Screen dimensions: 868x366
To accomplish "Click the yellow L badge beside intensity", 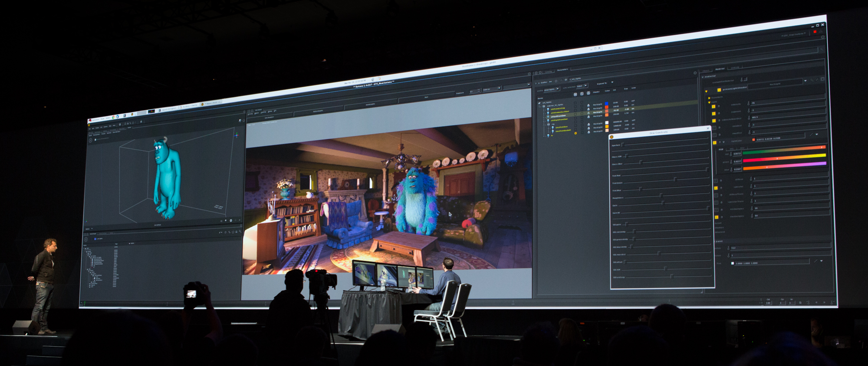I will point(713,106).
